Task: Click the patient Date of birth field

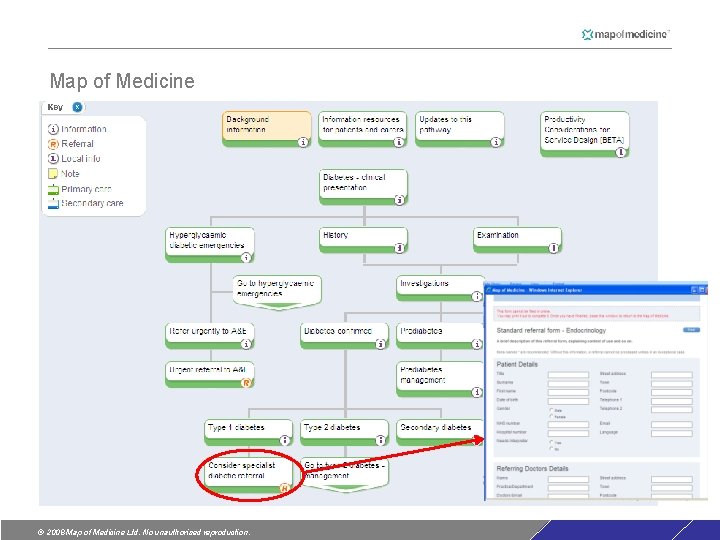Action: (x=568, y=401)
